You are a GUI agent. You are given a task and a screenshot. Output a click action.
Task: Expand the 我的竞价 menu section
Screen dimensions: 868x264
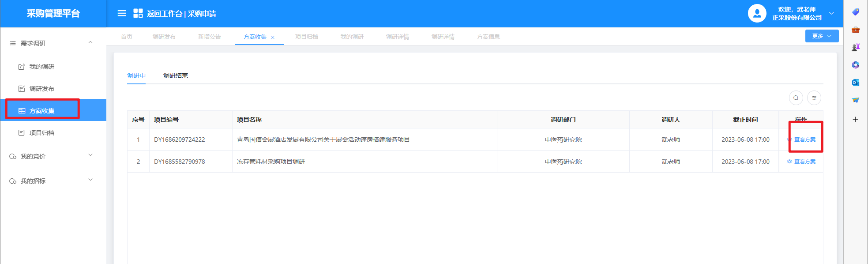(x=90, y=155)
